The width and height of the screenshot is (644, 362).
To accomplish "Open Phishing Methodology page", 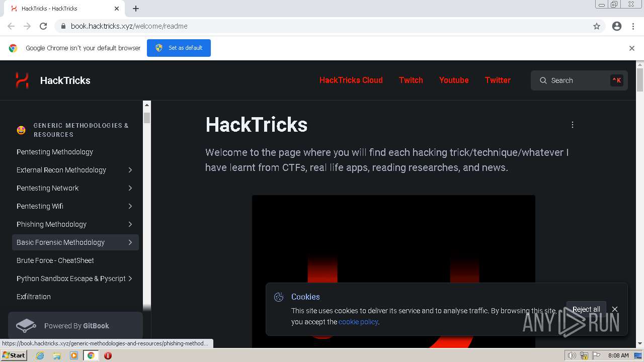I will pyautogui.click(x=51, y=224).
